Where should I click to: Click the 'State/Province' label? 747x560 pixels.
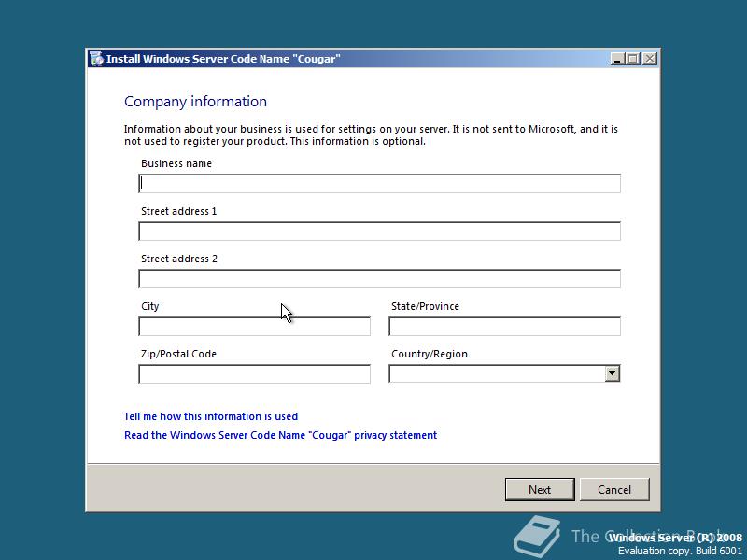(426, 306)
